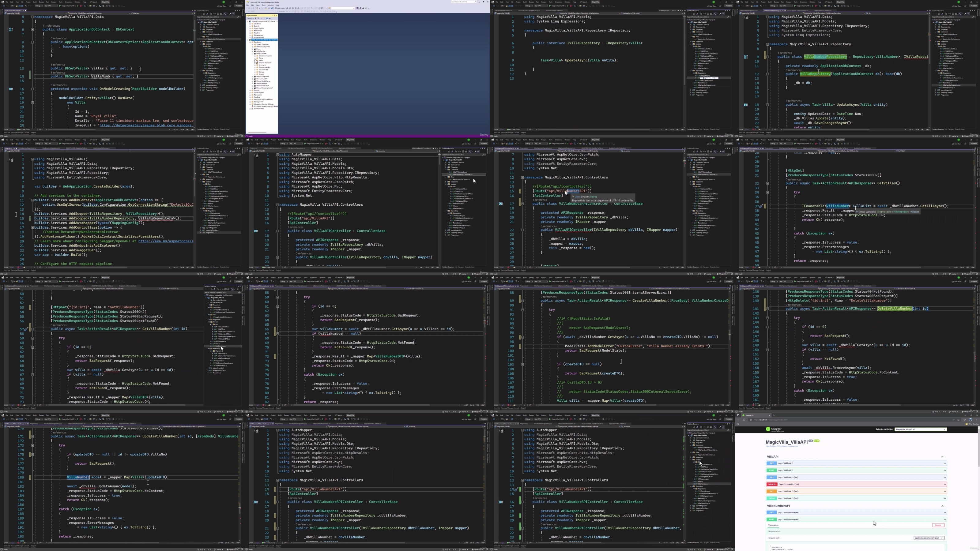Open the browser profile avatar
This screenshot has width=980, height=551.
(971, 420)
